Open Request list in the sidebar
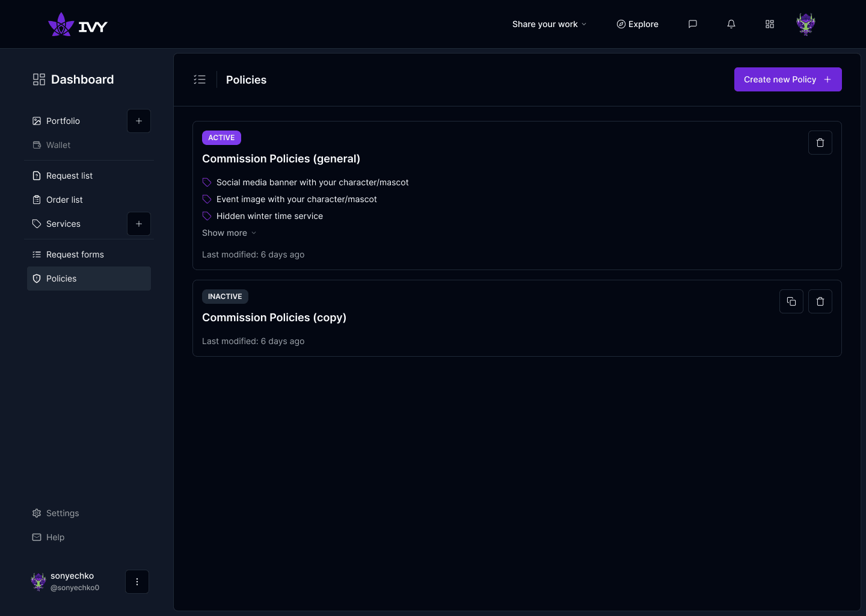The image size is (866, 616). [89, 176]
